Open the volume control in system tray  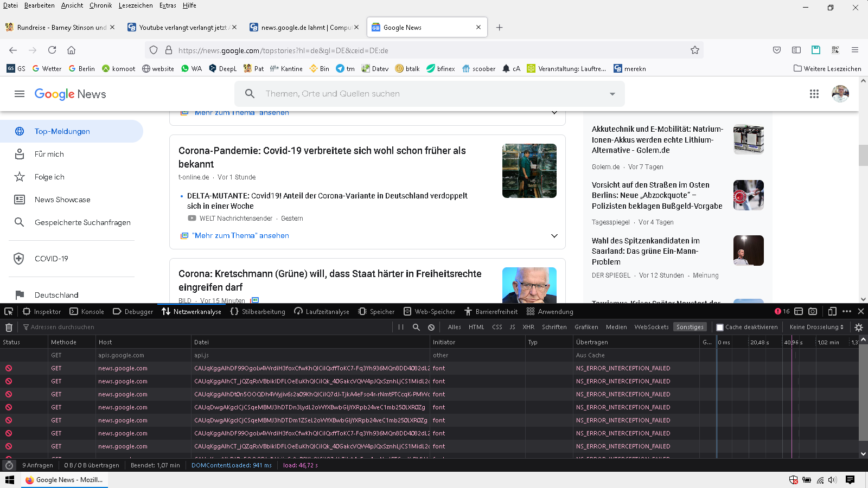point(833,480)
